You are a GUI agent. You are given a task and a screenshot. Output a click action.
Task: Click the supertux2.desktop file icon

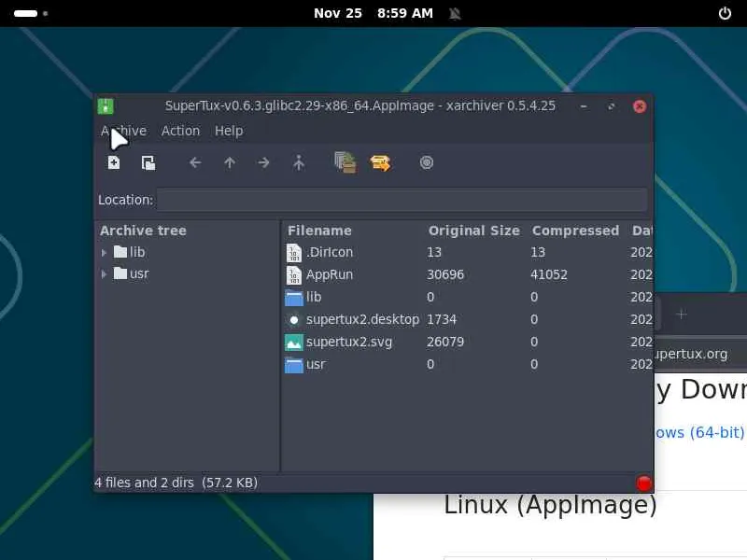click(x=294, y=320)
